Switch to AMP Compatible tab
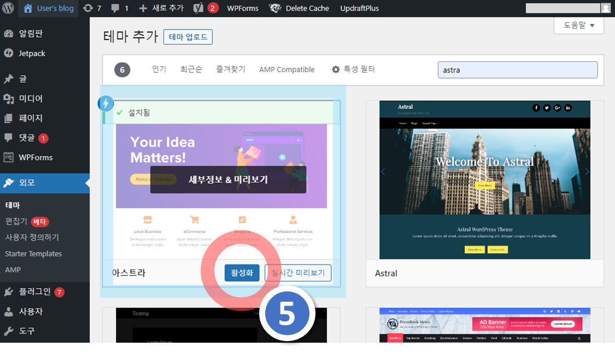 coord(286,69)
